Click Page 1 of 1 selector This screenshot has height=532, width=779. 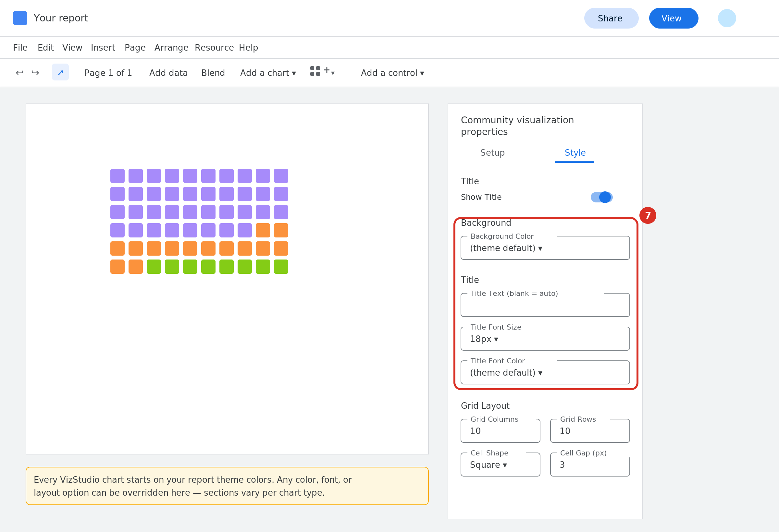(108, 73)
